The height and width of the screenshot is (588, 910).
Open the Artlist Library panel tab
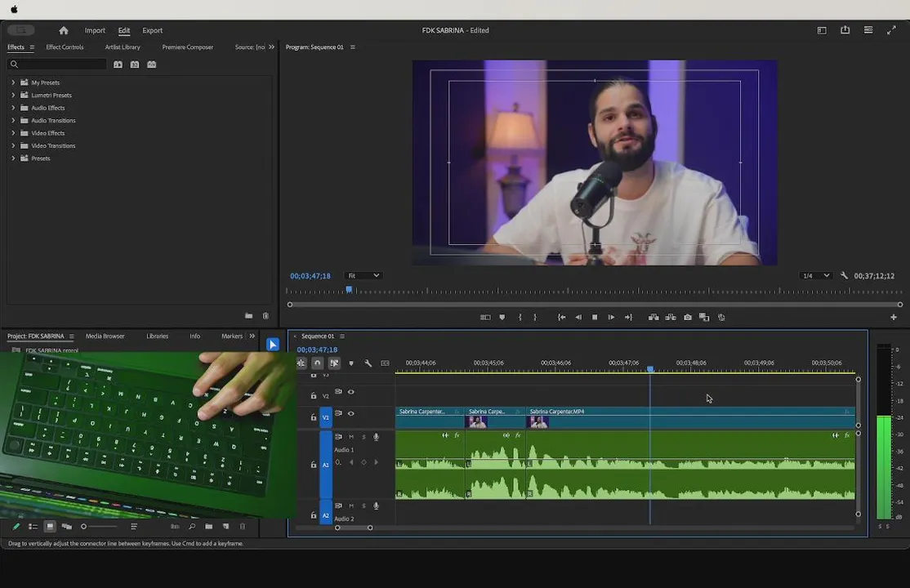[x=123, y=47]
